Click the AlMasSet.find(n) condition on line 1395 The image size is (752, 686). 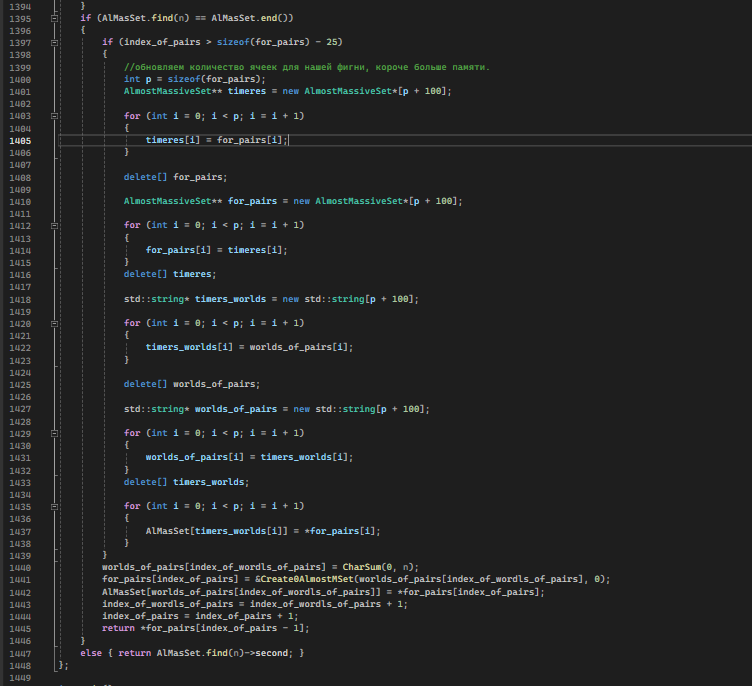point(195,18)
